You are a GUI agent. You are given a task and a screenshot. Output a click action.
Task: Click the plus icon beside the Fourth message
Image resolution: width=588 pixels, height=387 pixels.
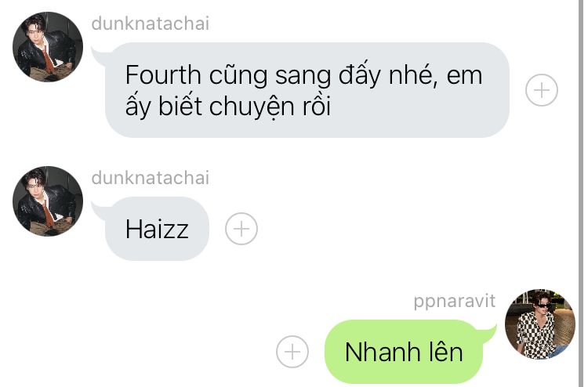point(542,90)
